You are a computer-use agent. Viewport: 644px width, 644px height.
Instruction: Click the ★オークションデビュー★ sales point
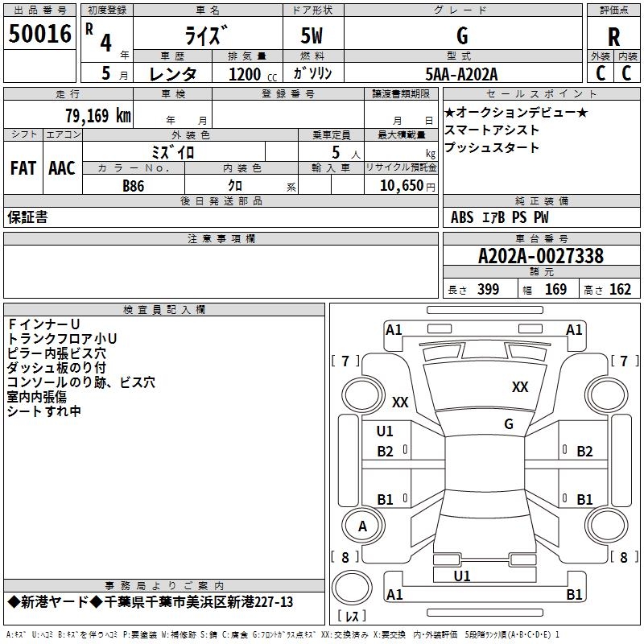pyautogui.click(x=516, y=112)
